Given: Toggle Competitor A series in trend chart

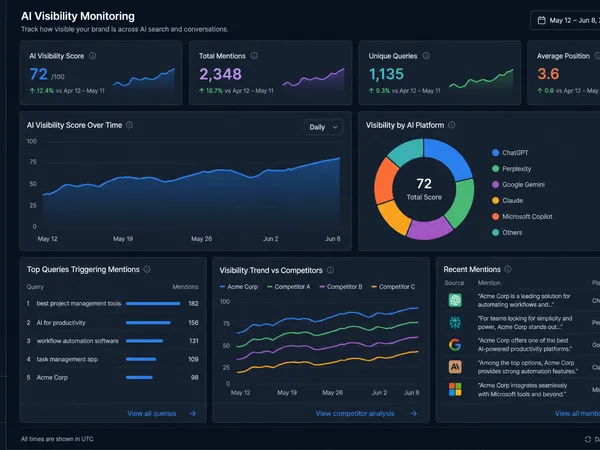Looking at the screenshot, I should pyautogui.click(x=289, y=287).
